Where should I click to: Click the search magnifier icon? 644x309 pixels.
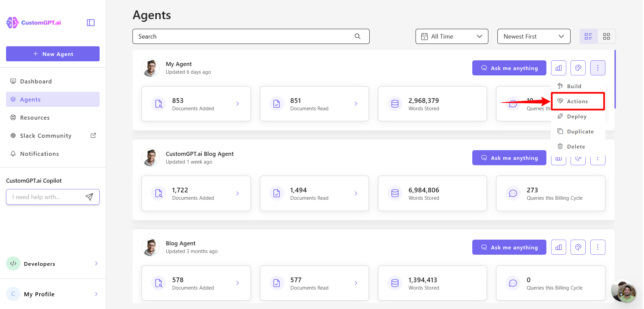tap(358, 36)
